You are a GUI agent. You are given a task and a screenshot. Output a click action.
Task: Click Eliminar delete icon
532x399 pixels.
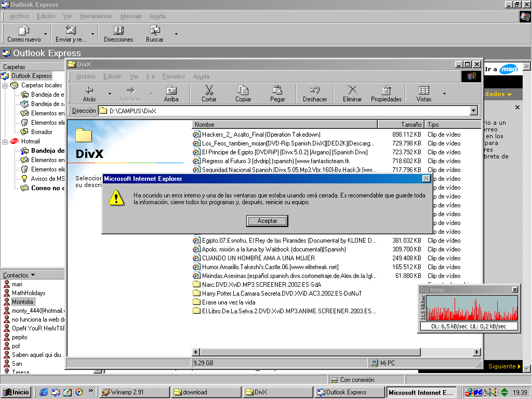coord(352,90)
